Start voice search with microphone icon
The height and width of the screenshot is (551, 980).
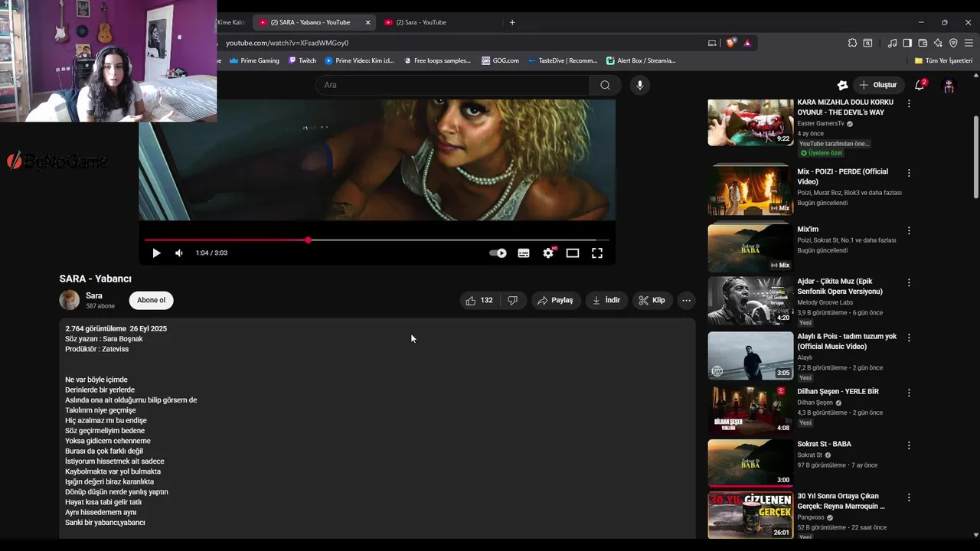(x=640, y=85)
